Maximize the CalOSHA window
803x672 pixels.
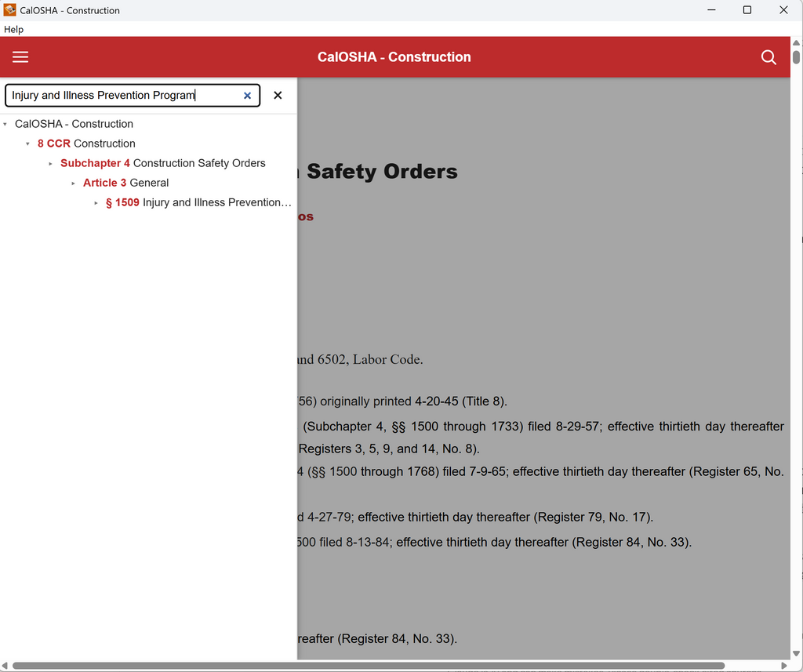click(x=747, y=9)
